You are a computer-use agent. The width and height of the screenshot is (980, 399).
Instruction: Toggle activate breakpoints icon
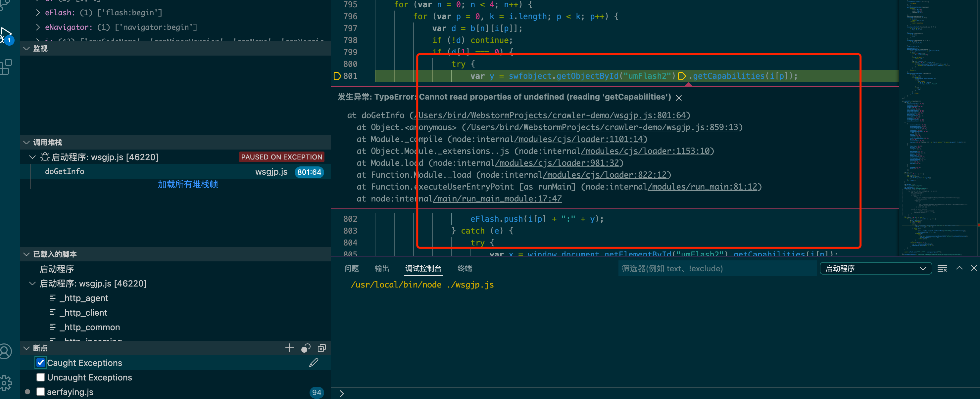pyautogui.click(x=306, y=348)
